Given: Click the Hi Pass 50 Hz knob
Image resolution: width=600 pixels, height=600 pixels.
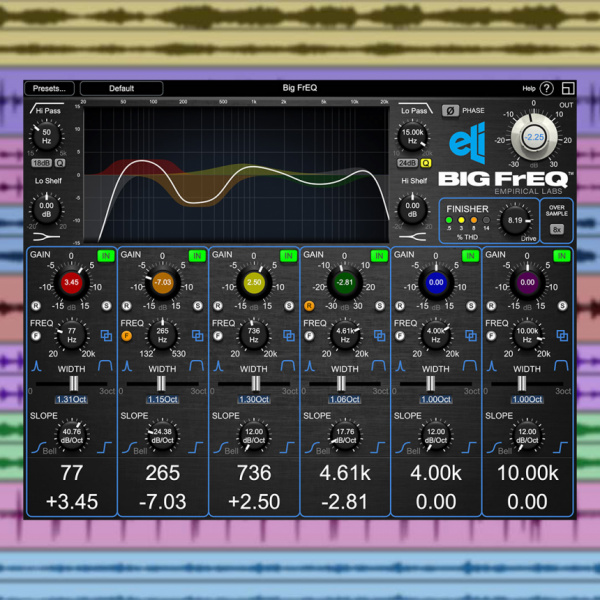Looking at the screenshot, I should (x=46, y=136).
